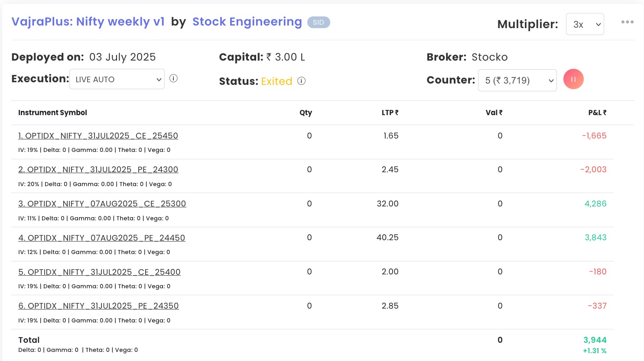The image size is (644, 361).
Task: Open NIFTY 31JUL2025 PE 24300 instrument
Action: (x=98, y=170)
